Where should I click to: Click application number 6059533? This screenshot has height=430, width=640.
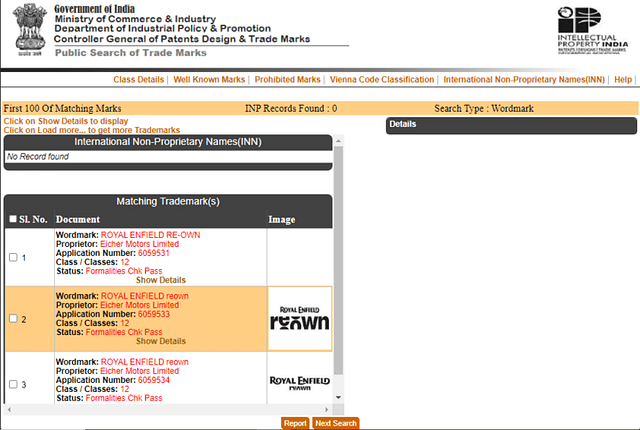pyautogui.click(x=154, y=314)
